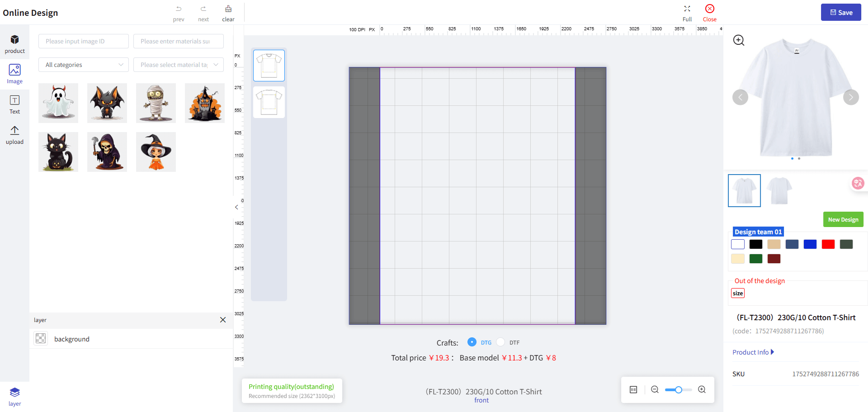Choose the red color swatch
This screenshot has width=868, height=412.
[x=828, y=244]
